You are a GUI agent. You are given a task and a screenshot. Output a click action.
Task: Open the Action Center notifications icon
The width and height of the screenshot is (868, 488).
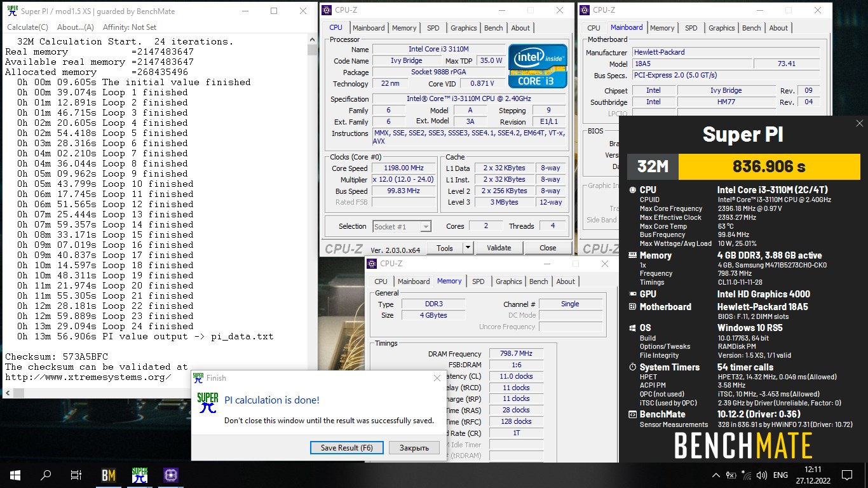click(x=846, y=475)
